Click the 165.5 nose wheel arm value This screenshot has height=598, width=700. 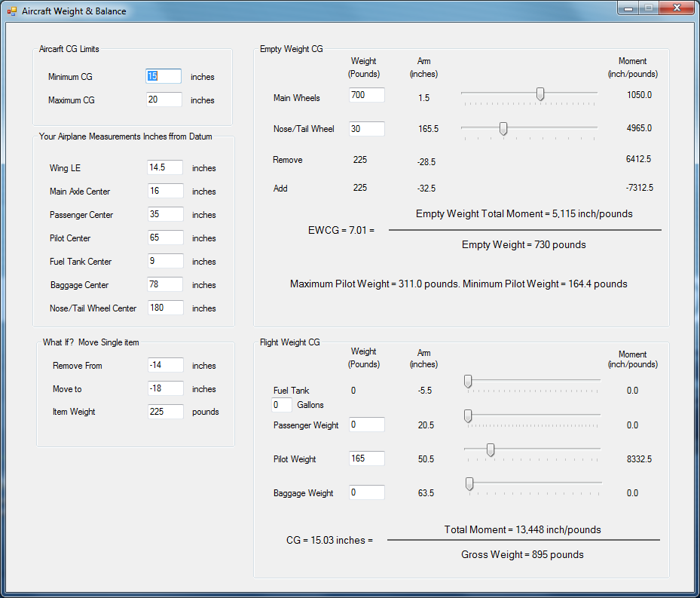(428, 129)
